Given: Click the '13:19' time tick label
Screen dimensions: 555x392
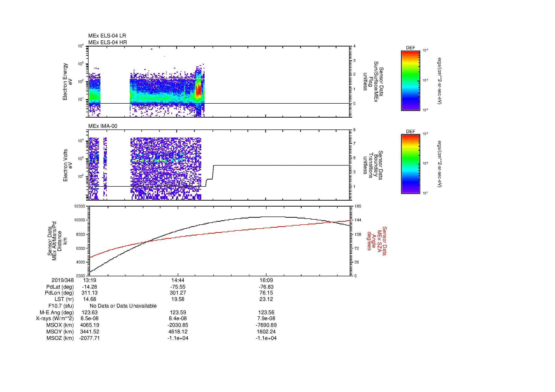Looking at the screenshot, I should coord(89,280).
